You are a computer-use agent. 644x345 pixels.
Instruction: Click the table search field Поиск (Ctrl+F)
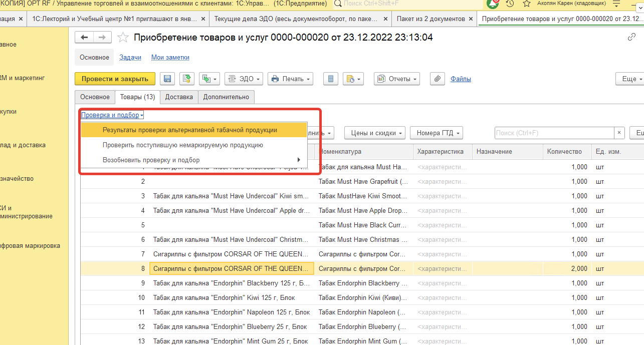click(554, 133)
